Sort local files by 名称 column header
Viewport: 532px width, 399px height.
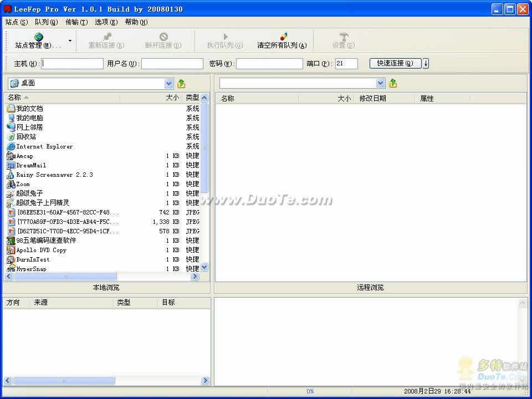pyautogui.click(x=62, y=98)
